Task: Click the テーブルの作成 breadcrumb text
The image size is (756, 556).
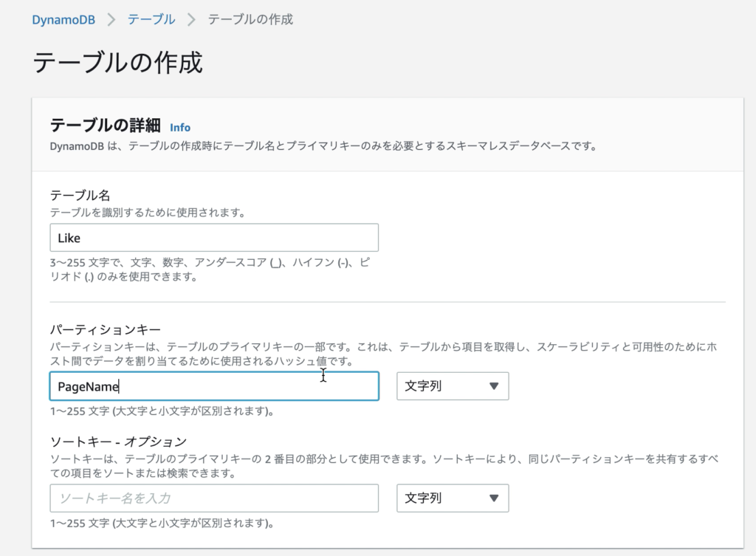Action: coord(250,19)
